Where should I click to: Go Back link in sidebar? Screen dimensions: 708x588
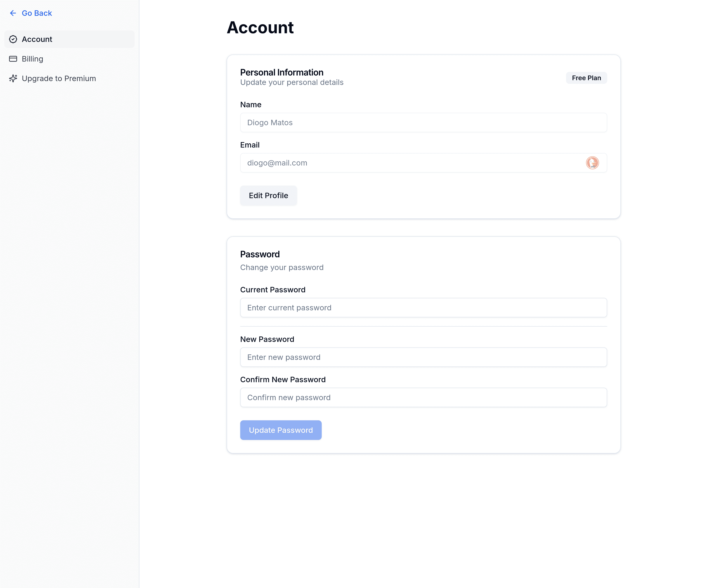coord(31,13)
